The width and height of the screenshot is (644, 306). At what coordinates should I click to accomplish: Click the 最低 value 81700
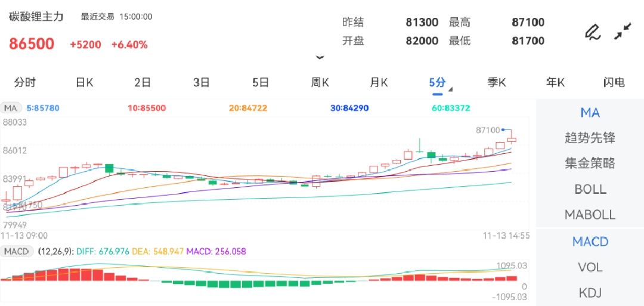coord(528,41)
